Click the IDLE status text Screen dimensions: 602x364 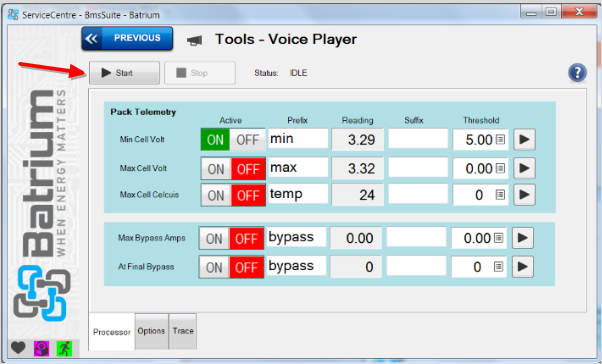[298, 73]
